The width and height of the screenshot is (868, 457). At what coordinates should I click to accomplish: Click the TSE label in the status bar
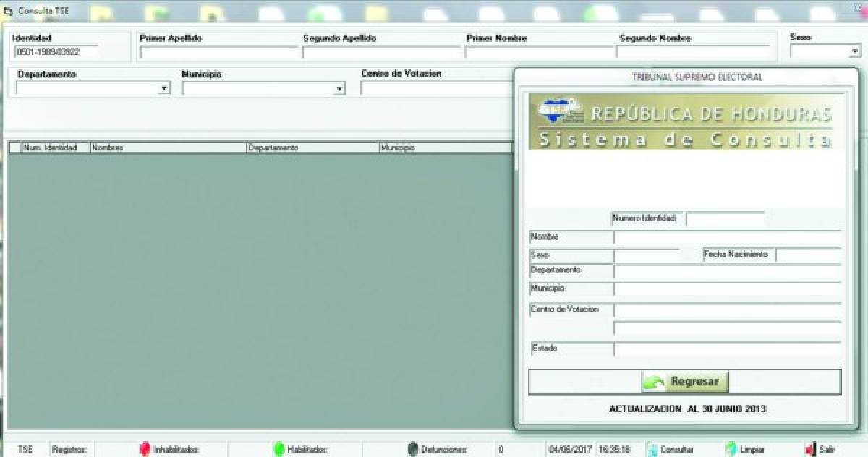pos(25,450)
